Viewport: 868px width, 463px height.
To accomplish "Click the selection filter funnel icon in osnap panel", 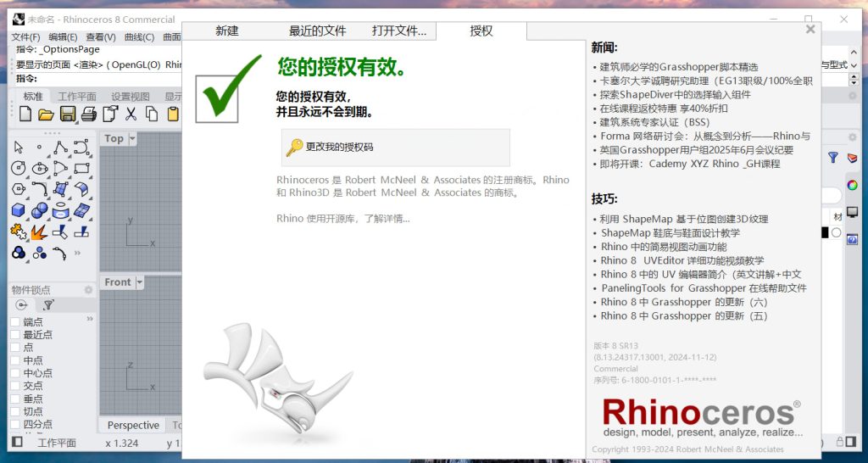I will [48, 304].
